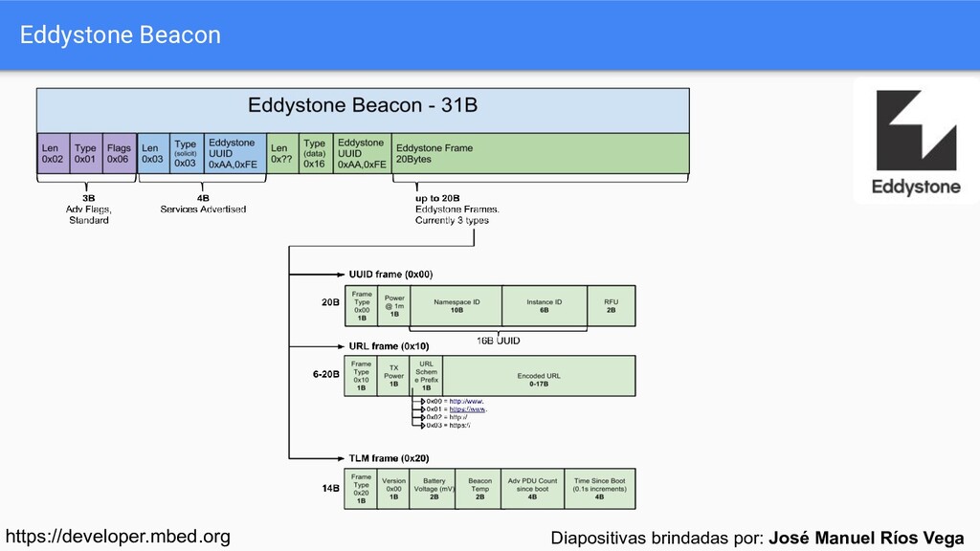Viewport: 980px width, 551px height.
Task: Click the "16B UUID" bracket label
Action: tap(498, 342)
